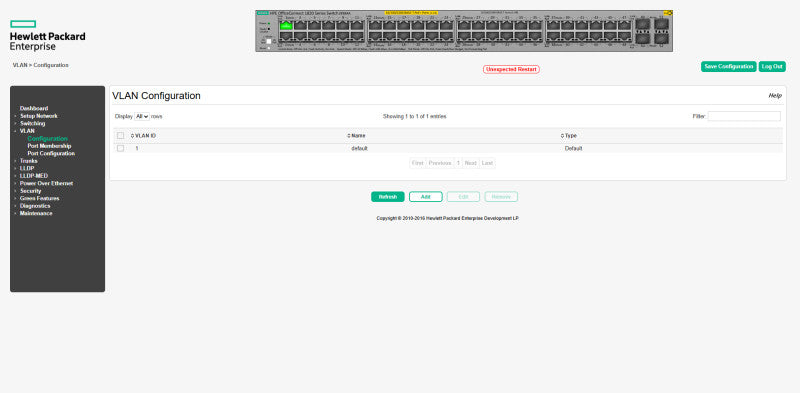Sort table by Name column arrows
This screenshot has width=800, height=393.
pyautogui.click(x=349, y=136)
